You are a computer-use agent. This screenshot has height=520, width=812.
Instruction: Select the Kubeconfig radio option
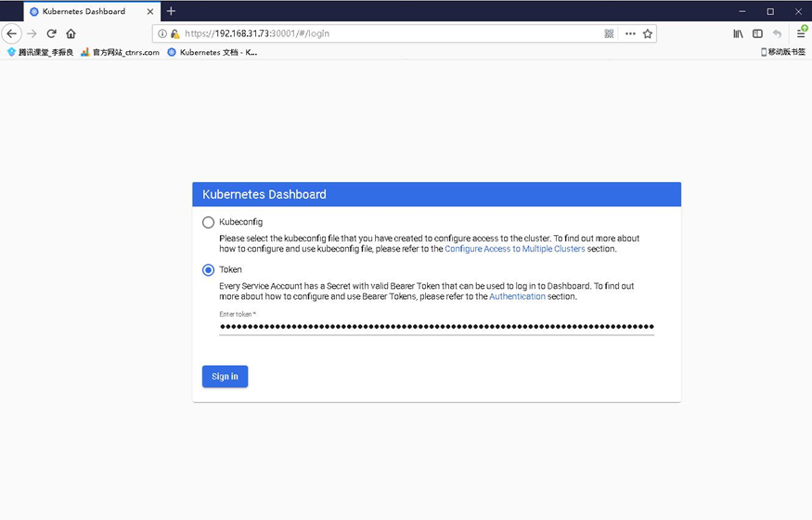pos(208,222)
